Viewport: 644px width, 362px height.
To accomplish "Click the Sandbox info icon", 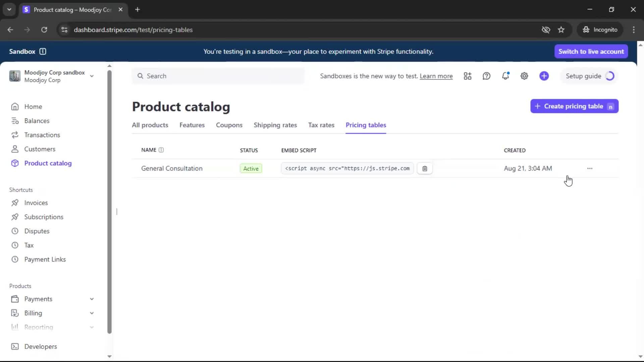I will [x=43, y=51].
